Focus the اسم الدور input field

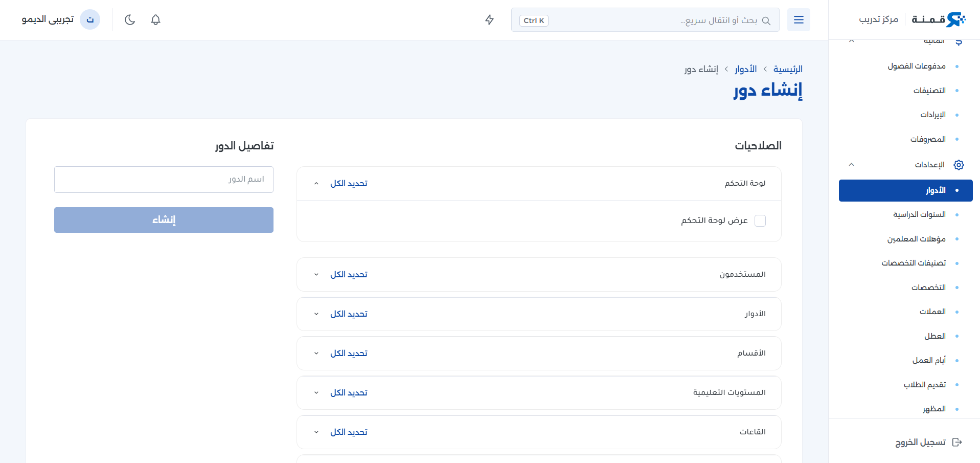click(x=164, y=180)
